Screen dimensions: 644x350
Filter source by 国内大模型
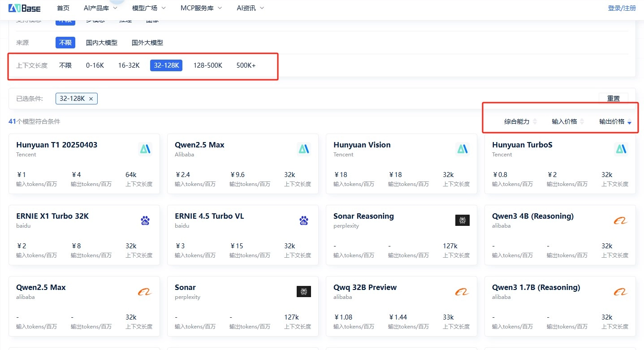click(x=102, y=43)
